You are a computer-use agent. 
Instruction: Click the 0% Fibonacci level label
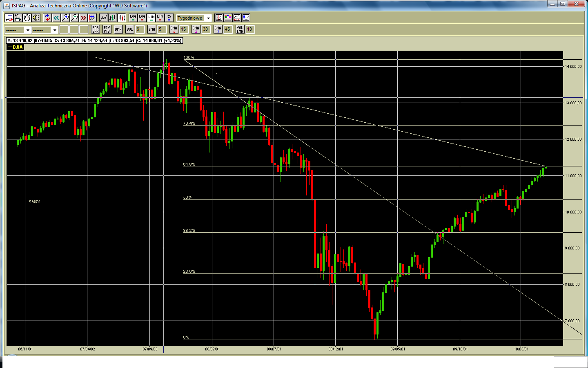point(186,337)
